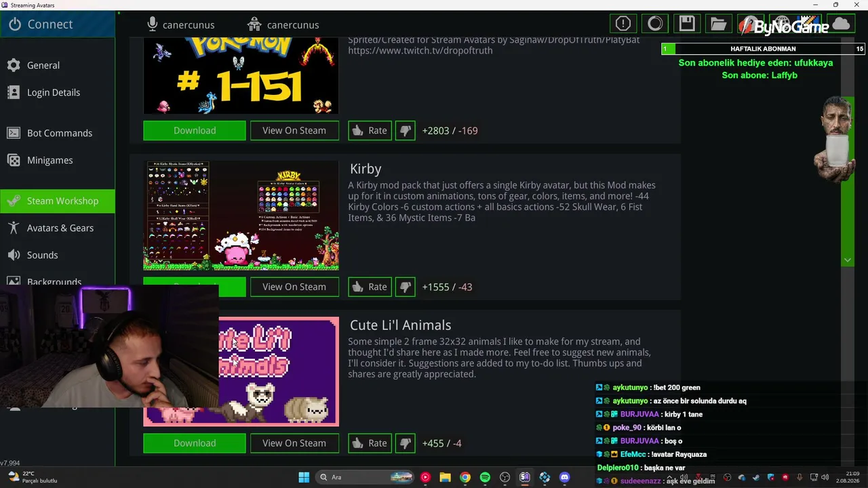The height and width of the screenshot is (488, 868).
Task: Open OBS Studio from the taskbar
Action: pyautogui.click(x=505, y=477)
